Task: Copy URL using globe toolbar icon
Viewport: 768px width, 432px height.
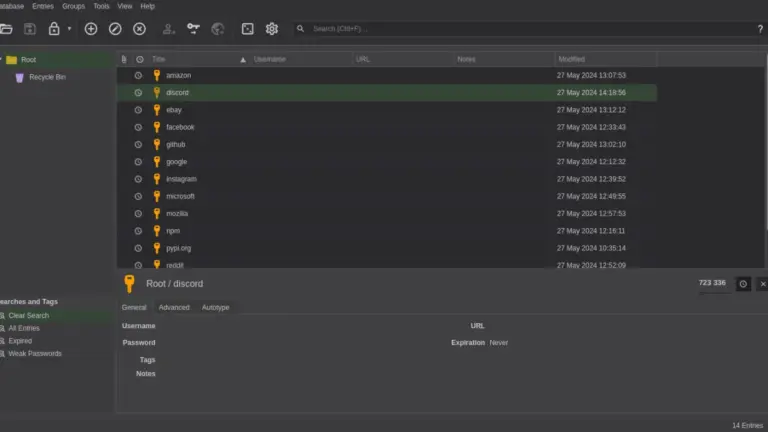Action: tap(218, 29)
